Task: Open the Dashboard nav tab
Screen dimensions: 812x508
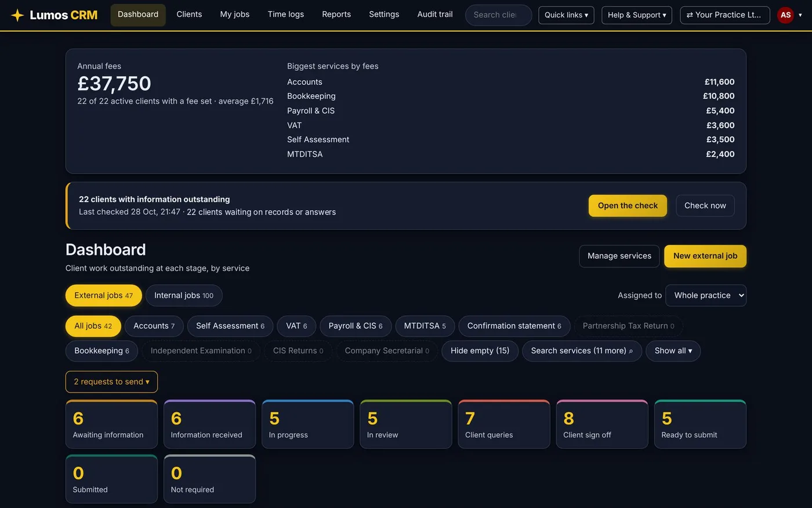Action: (138, 15)
